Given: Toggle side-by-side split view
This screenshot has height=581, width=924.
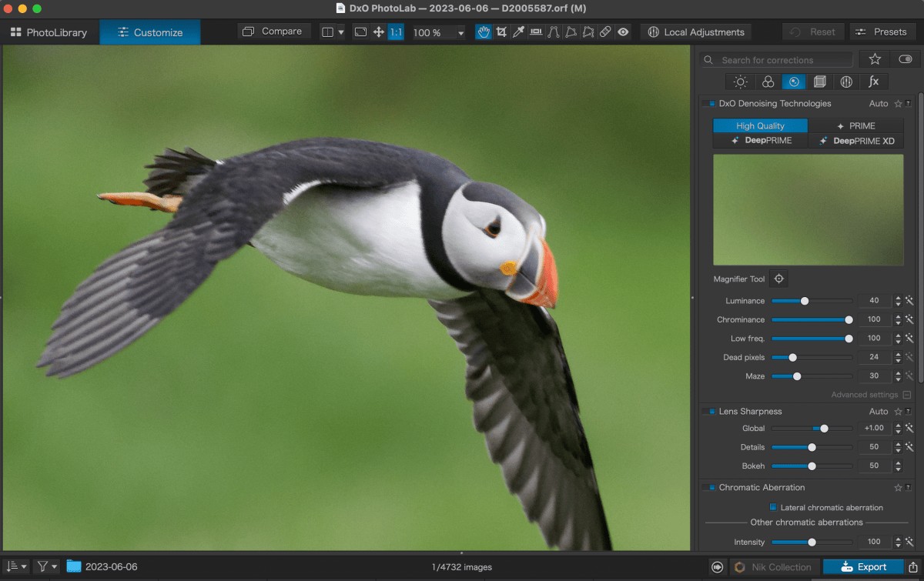Looking at the screenshot, I should pyautogui.click(x=328, y=32).
